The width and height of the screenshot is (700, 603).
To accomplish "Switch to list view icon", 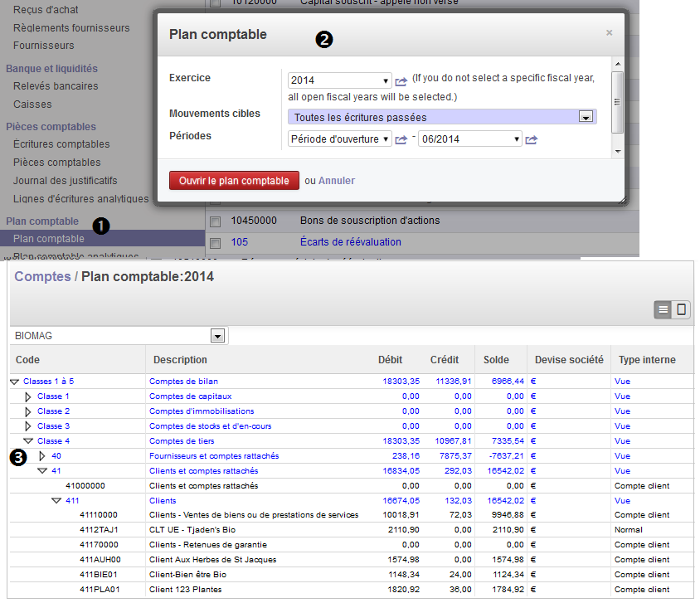I will 663,309.
